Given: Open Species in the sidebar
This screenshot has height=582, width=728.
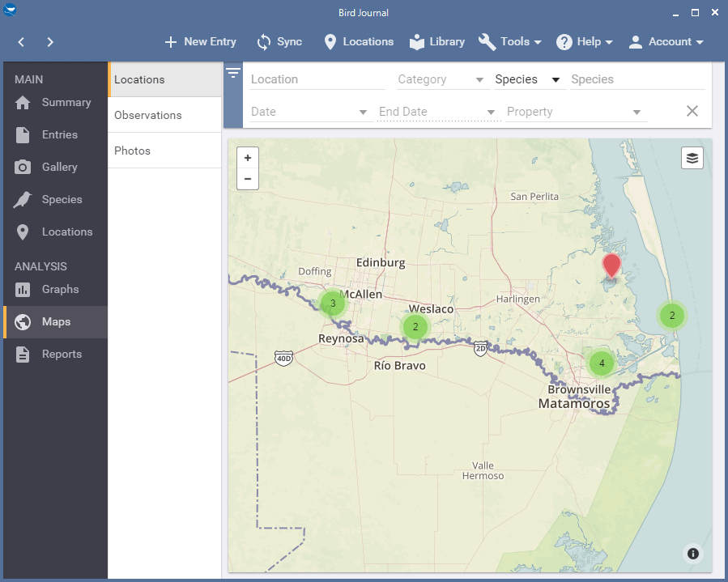Looking at the screenshot, I should [x=55, y=200].
